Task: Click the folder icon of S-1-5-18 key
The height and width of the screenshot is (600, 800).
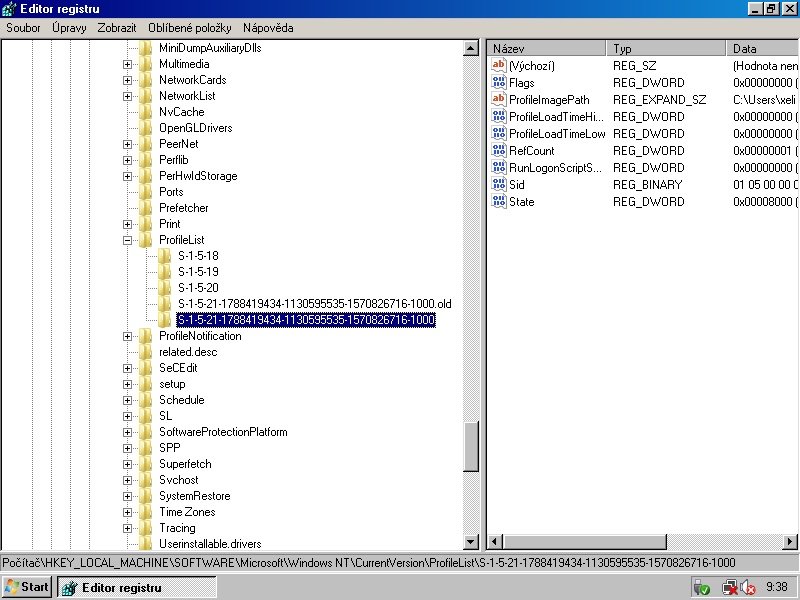Action: (x=166, y=256)
